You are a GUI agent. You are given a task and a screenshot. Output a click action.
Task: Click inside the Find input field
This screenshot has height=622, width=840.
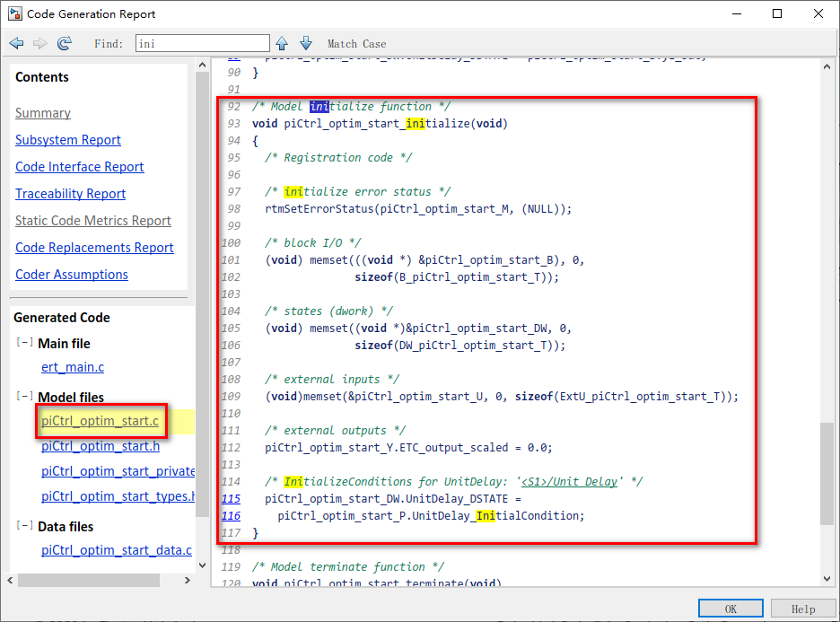pos(202,42)
